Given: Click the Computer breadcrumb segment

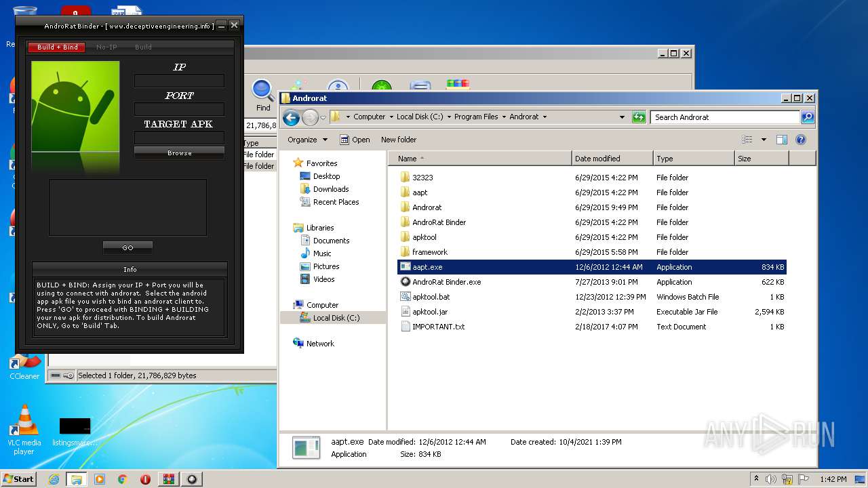Looking at the screenshot, I should click(369, 117).
